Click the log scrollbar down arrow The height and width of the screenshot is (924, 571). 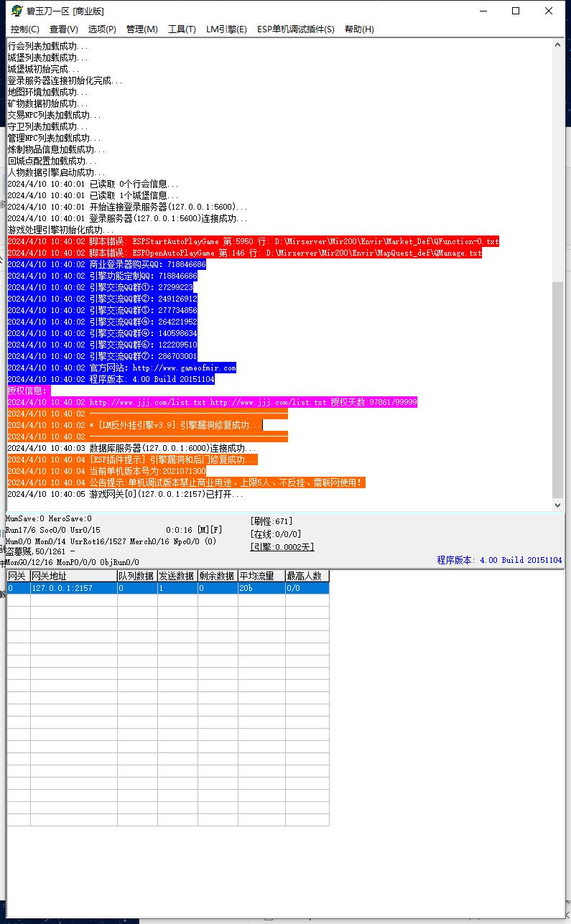coord(558,505)
